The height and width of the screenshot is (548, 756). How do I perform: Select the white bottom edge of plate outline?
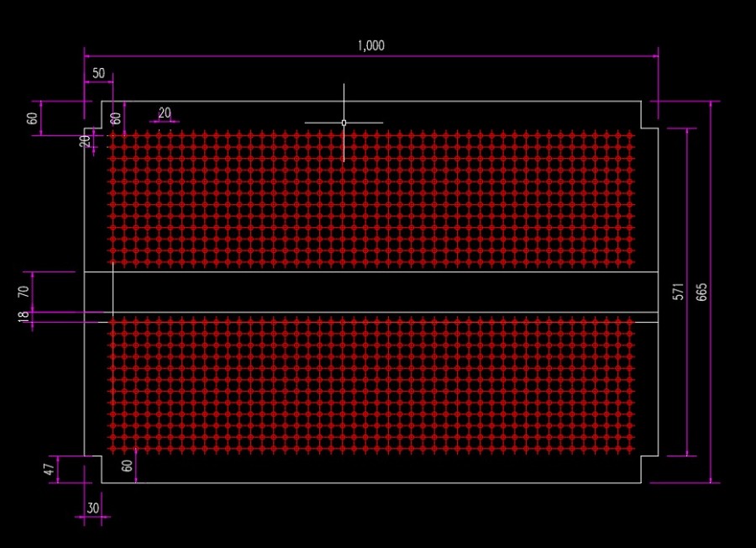pyautogui.click(x=371, y=482)
